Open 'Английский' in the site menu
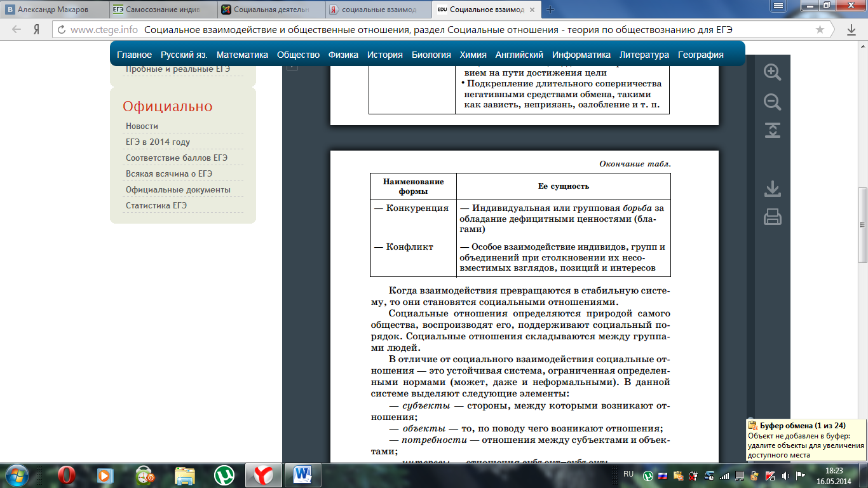868x488 pixels. 519,55
